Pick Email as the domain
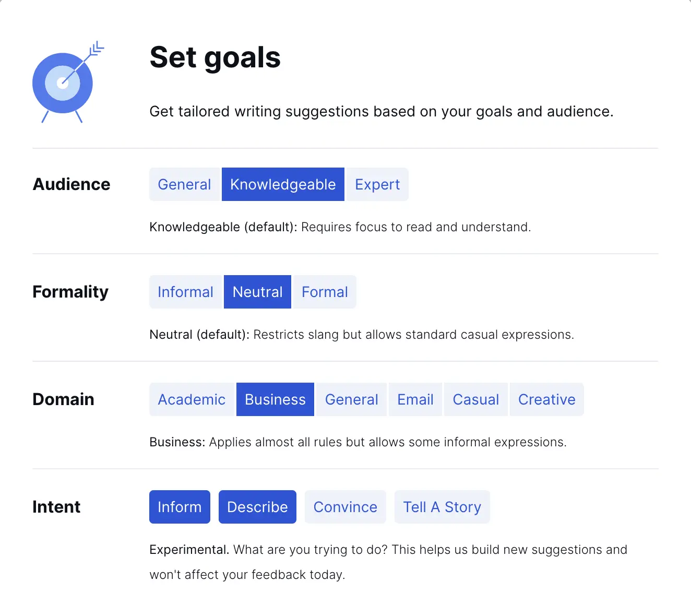691x616 pixels. [x=415, y=399]
